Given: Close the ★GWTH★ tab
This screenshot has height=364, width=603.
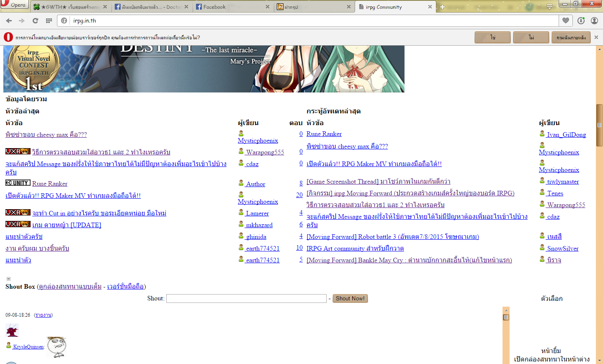Looking at the screenshot, I should [105, 7].
